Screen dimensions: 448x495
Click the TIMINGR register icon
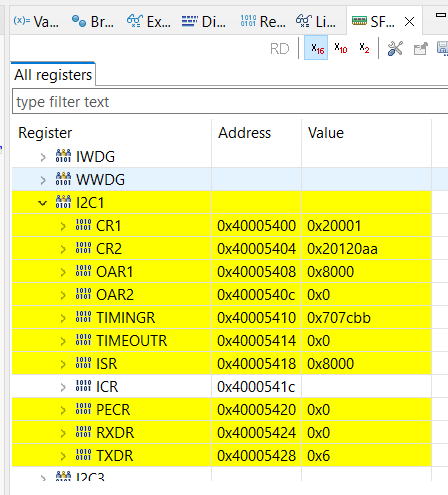click(83, 317)
